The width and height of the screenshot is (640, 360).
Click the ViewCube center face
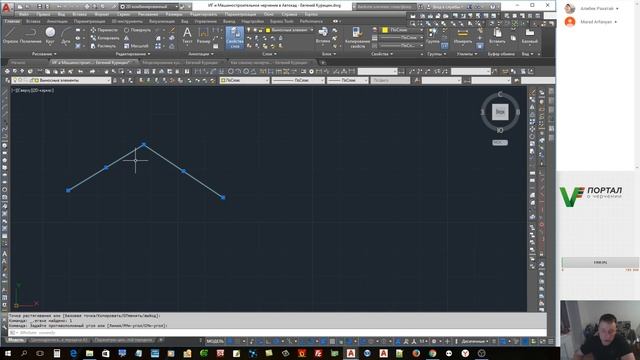pyautogui.click(x=500, y=112)
